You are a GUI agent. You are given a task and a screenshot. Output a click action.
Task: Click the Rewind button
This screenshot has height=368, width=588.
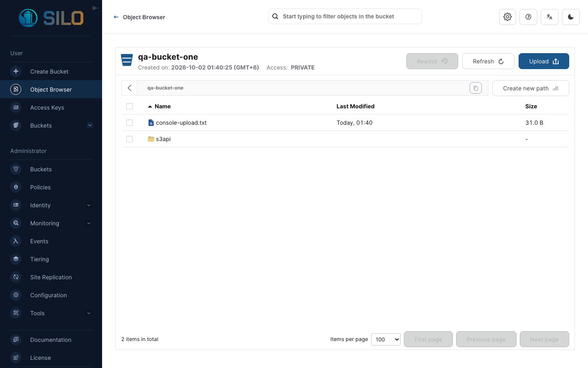click(x=432, y=61)
